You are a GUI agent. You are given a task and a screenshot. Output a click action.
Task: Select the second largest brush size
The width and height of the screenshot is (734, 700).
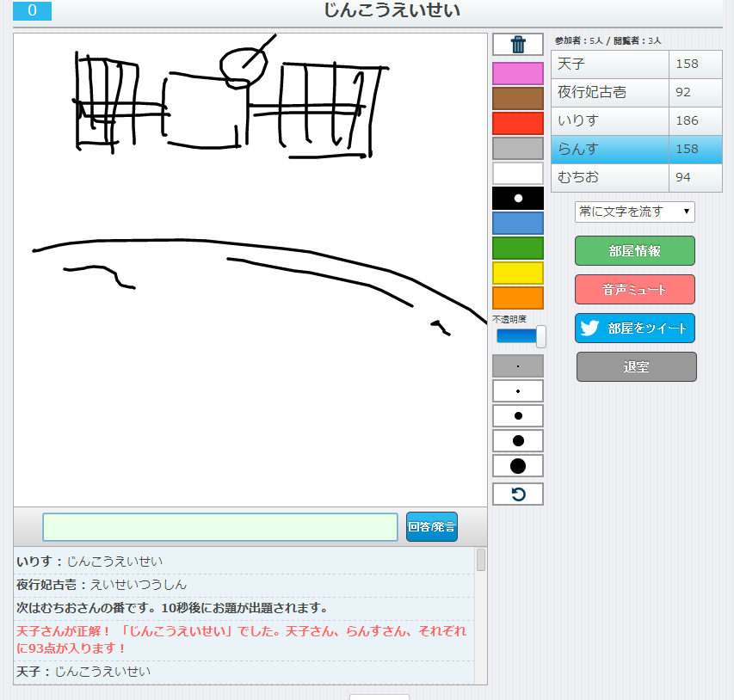(518, 441)
